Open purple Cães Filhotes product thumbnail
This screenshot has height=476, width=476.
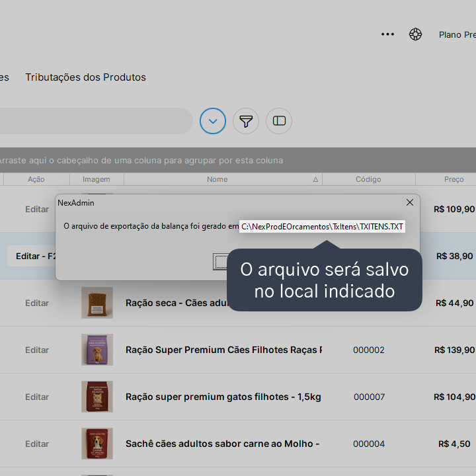[x=97, y=350]
